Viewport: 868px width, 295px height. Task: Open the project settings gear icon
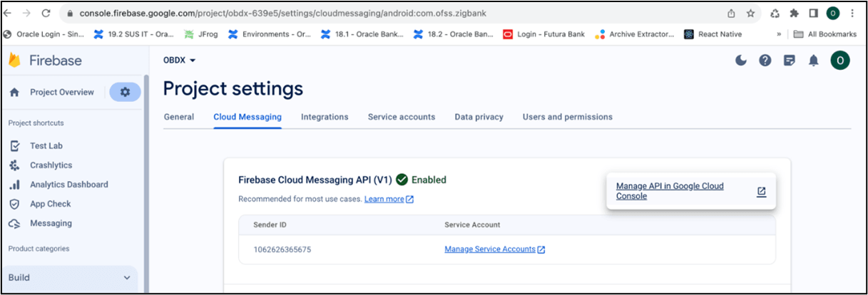click(126, 92)
